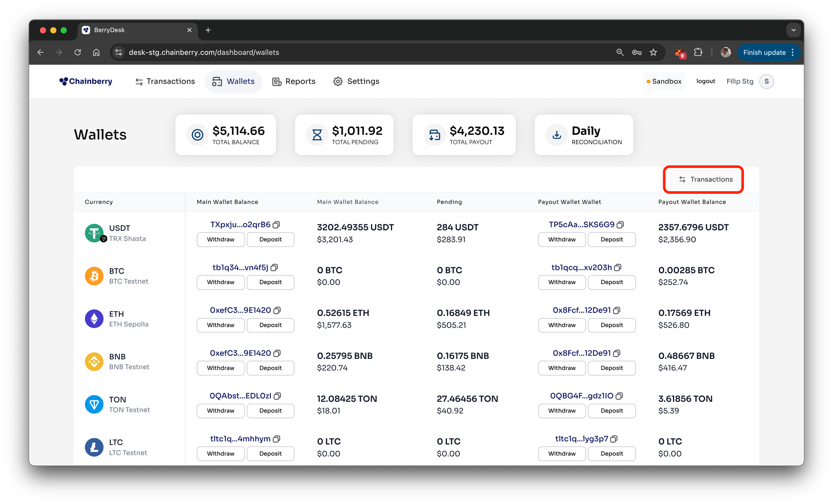833x504 pixels.
Task: Copy USDT main wallet address TXpxju...o2qrB6
Action: coord(277,225)
